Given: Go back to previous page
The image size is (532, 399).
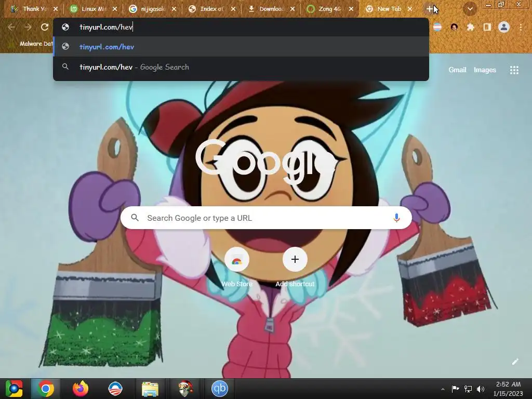Looking at the screenshot, I should tap(11, 27).
